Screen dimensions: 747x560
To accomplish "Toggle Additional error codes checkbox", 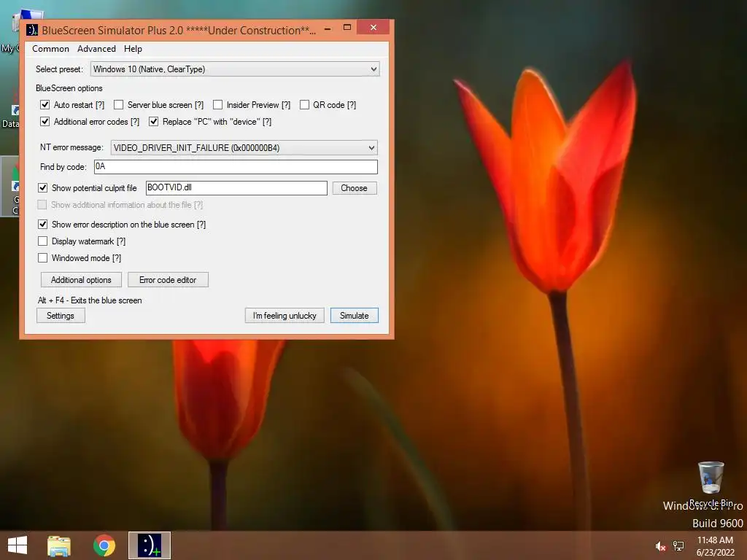I will point(44,122).
